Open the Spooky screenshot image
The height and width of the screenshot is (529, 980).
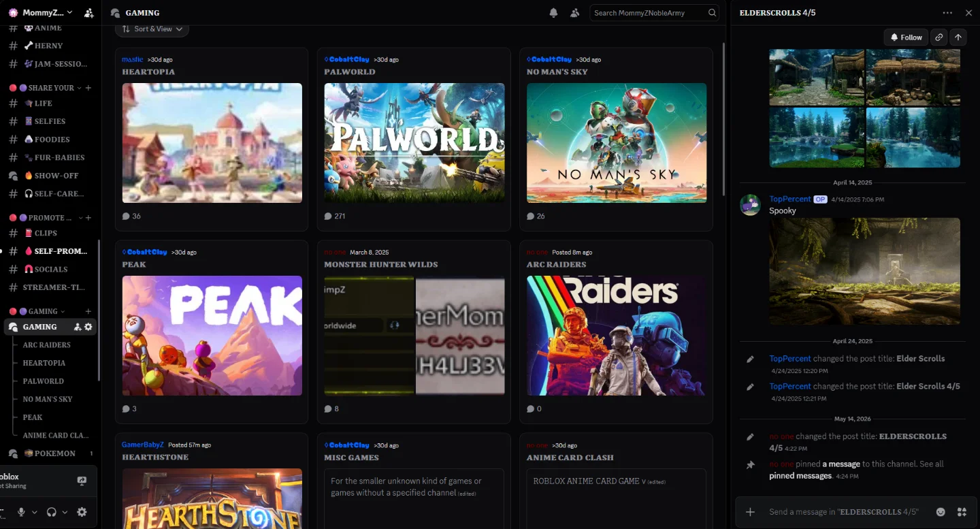(x=865, y=271)
